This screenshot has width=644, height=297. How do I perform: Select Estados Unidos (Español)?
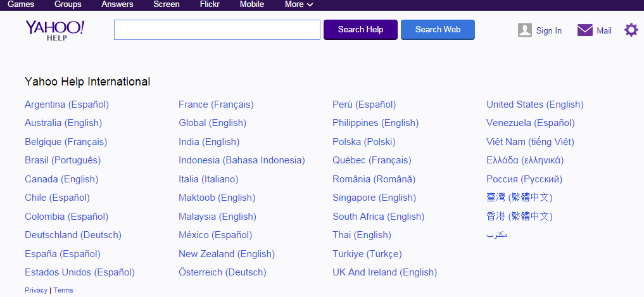[x=80, y=273]
